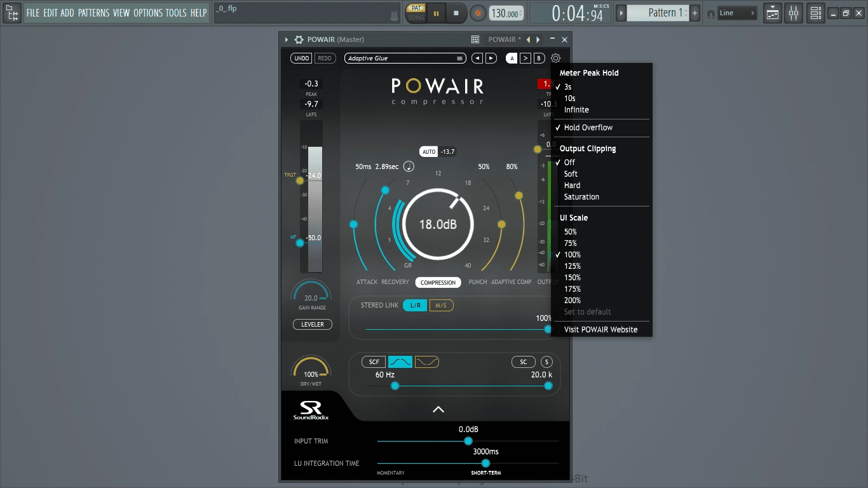
Task: Switch PAT/SONG mode toggle
Action: tap(416, 13)
